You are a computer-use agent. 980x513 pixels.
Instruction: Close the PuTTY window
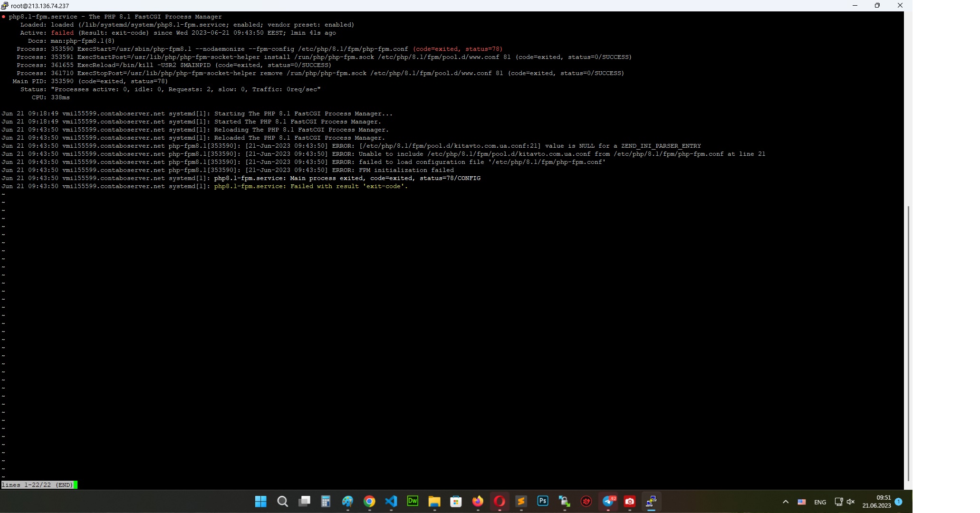tap(900, 6)
